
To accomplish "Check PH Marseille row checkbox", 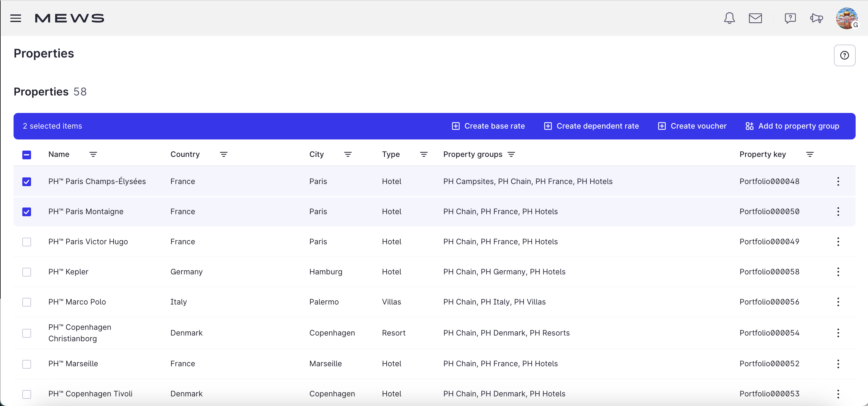I will (x=27, y=364).
